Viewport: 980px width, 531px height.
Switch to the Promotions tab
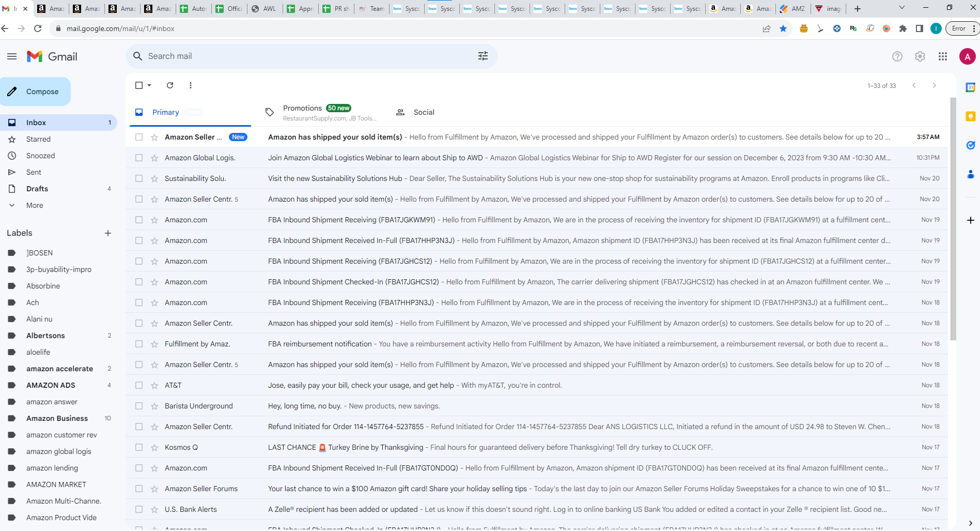tap(320, 112)
